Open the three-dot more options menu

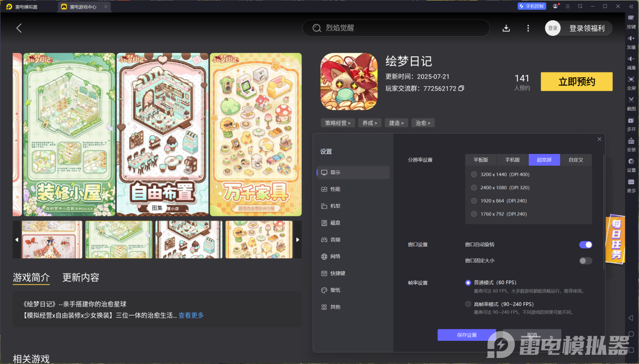(528, 28)
